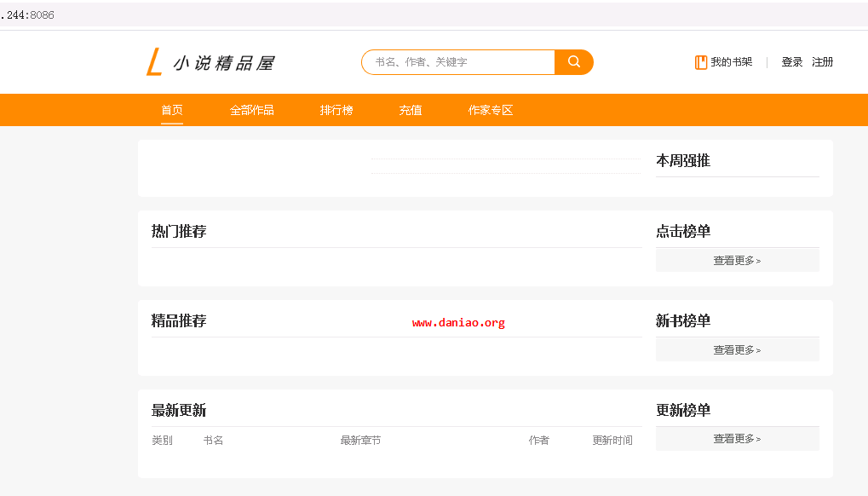This screenshot has height=496, width=868.
Task: Open the 我的书架 link
Action: tap(731, 62)
